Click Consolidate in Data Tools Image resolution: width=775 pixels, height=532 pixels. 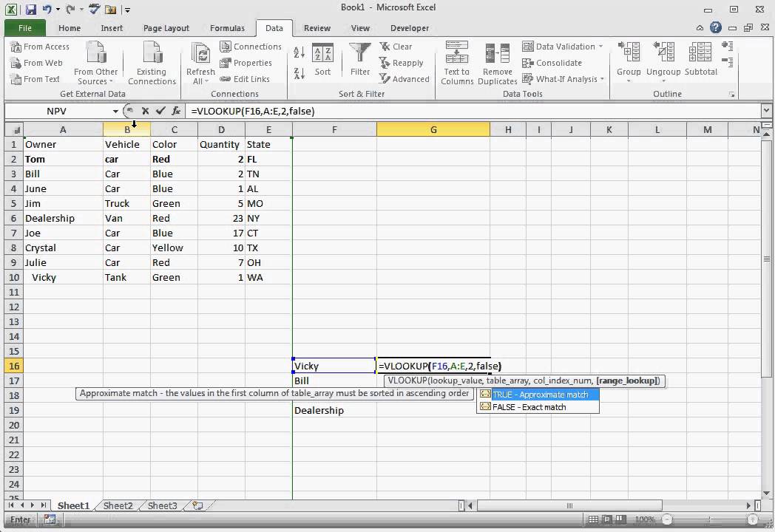[552, 63]
